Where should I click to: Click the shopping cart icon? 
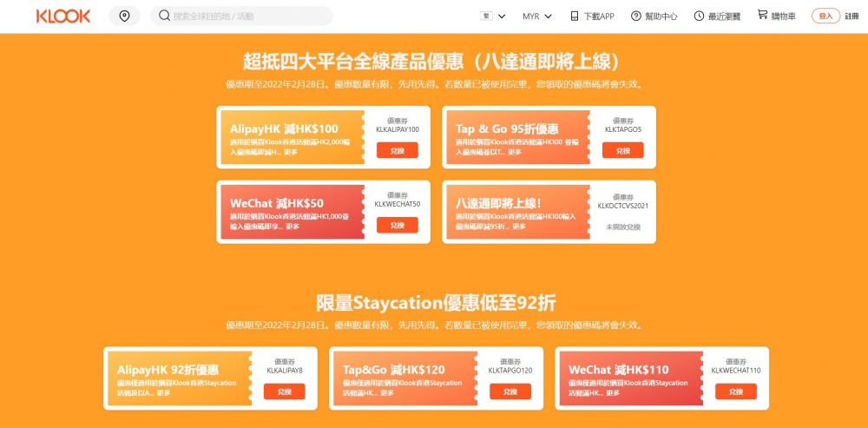(762, 15)
